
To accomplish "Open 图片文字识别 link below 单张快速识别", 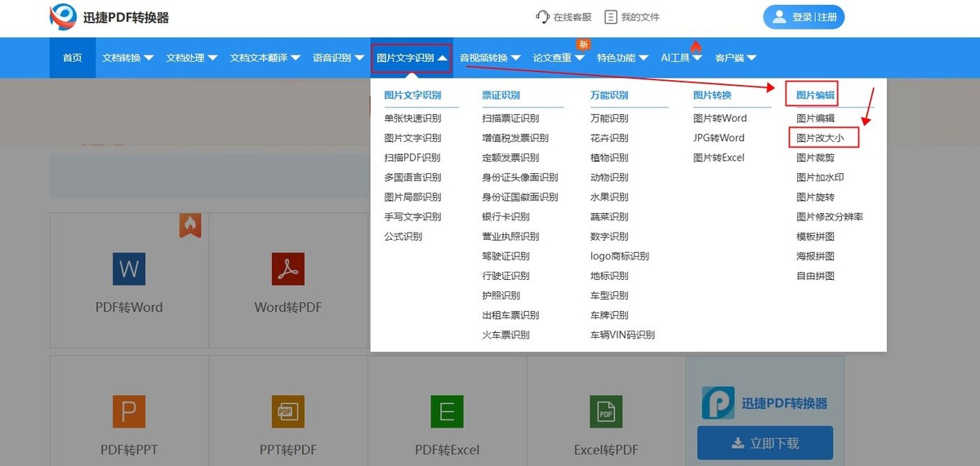I will click(x=412, y=138).
